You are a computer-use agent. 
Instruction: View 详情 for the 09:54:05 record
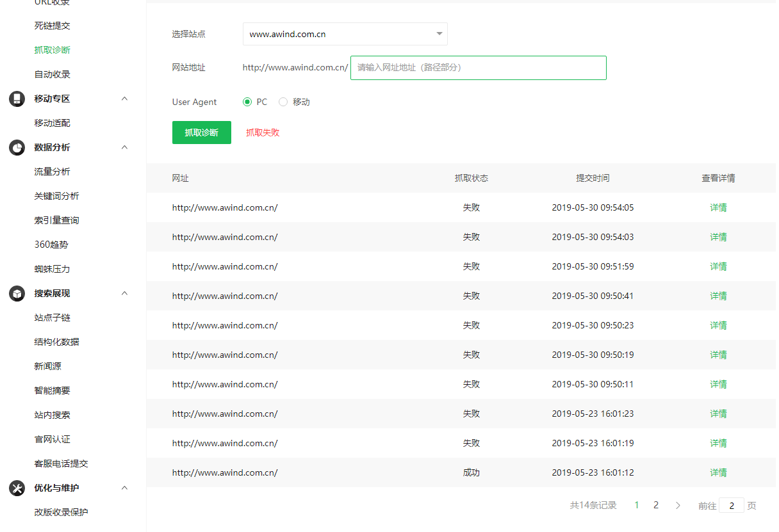point(718,207)
